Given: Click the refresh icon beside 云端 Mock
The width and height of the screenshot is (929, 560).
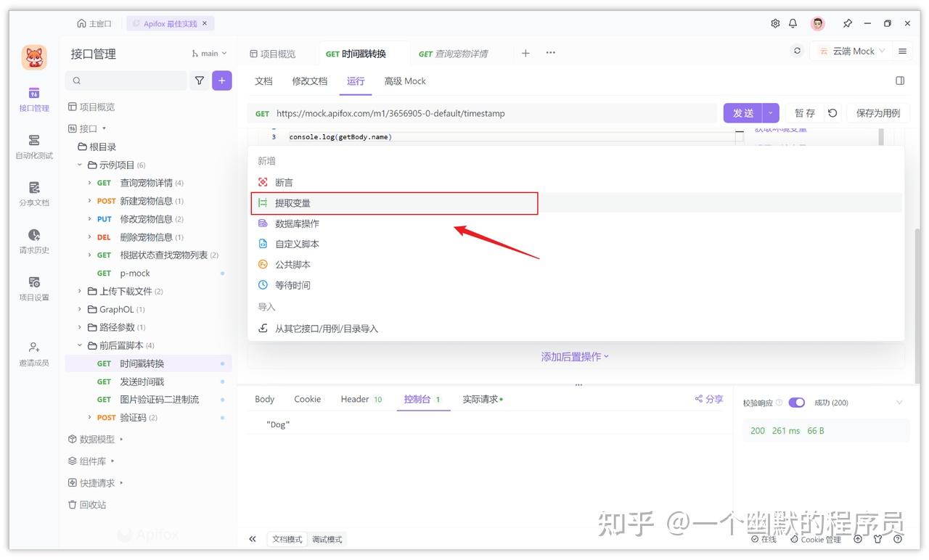Looking at the screenshot, I should tap(798, 52).
